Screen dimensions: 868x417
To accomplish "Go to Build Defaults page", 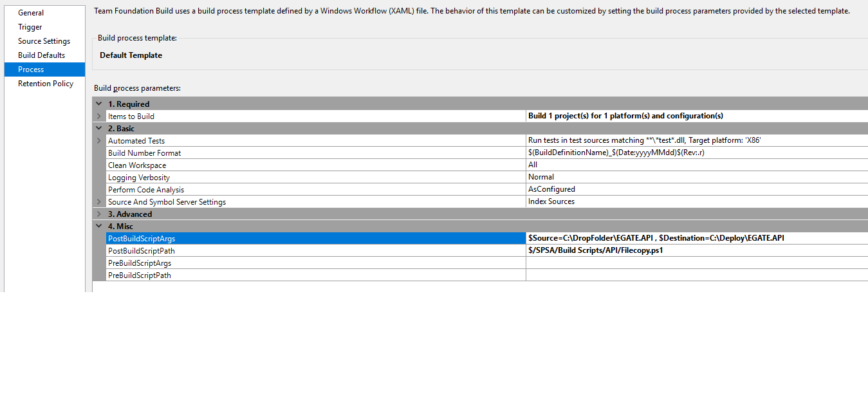I will [x=42, y=55].
